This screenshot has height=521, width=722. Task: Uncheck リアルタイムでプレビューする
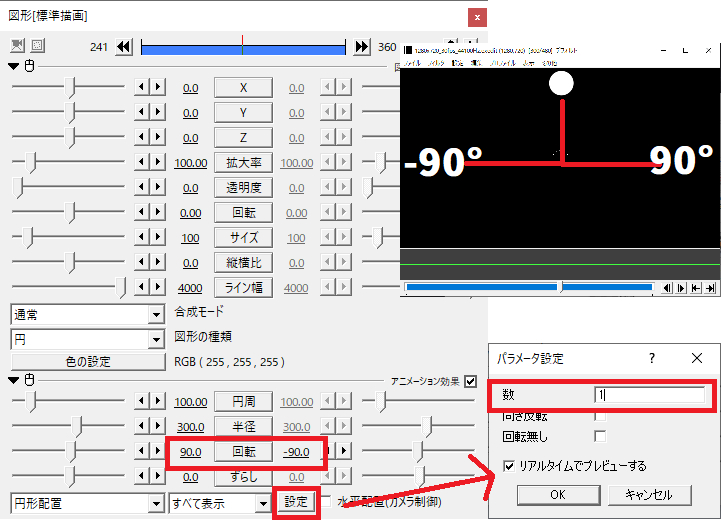point(509,466)
